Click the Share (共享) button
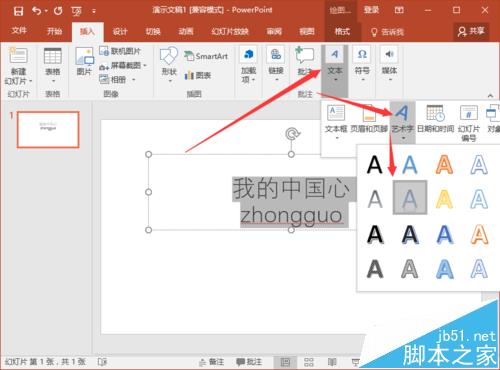The height and width of the screenshot is (370, 500). point(471,31)
